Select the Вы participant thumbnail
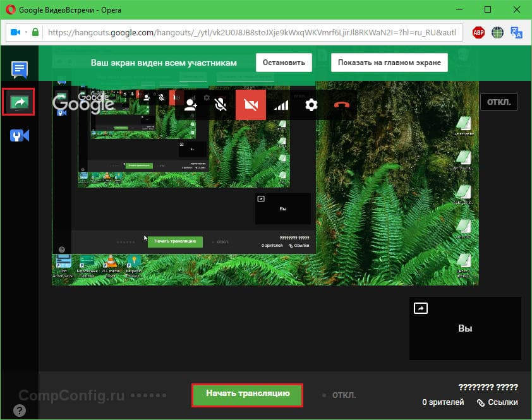Image resolution: width=532 pixels, height=420 pixels. coord(465,328)
